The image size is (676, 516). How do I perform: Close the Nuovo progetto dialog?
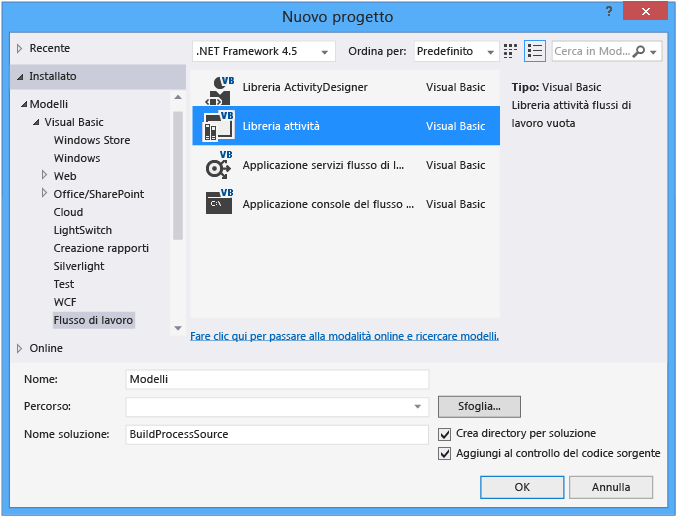[645, 12]
